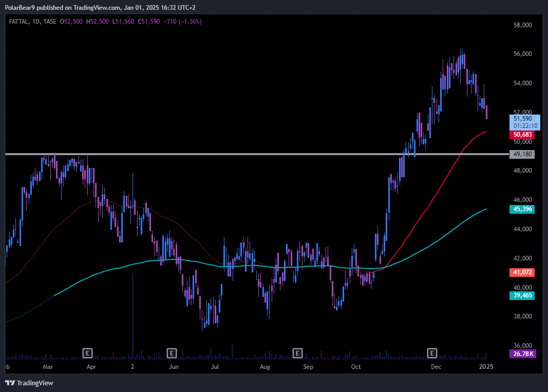Click the 01:22:10 bar countdown timer
The height and width of the screenshot is (392, 548).
pos(525,125)
